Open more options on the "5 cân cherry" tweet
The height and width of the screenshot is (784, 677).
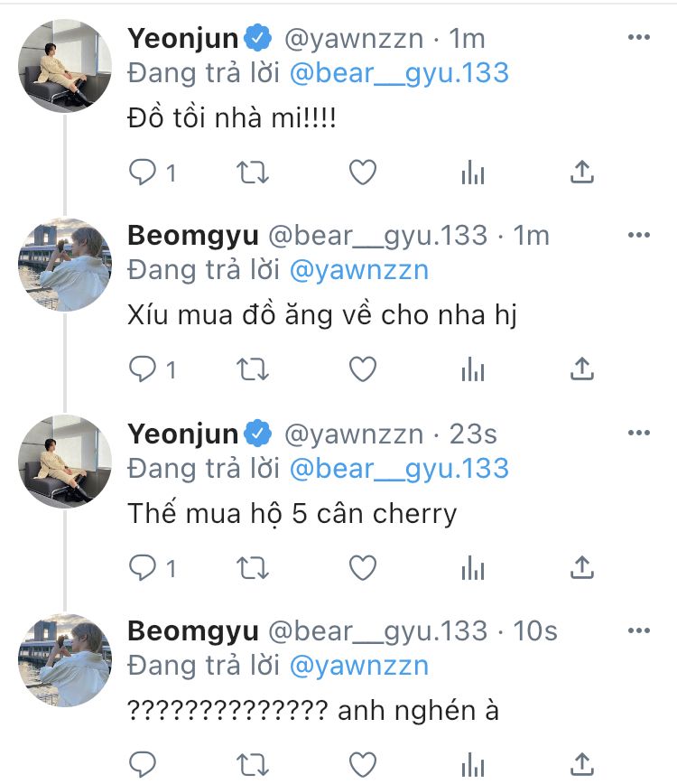coord(638,433)
